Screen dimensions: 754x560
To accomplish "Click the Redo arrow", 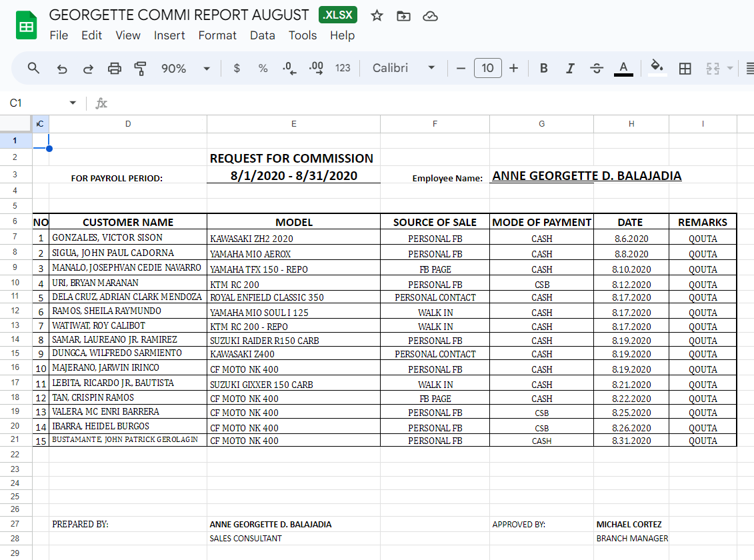I will click(88, 68).
